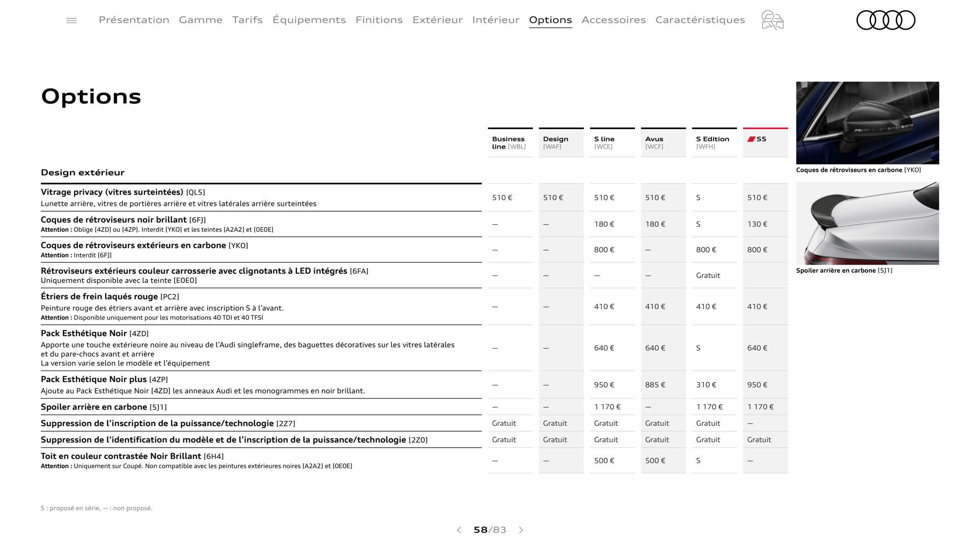Click the Business line column header

click(510, 143)
